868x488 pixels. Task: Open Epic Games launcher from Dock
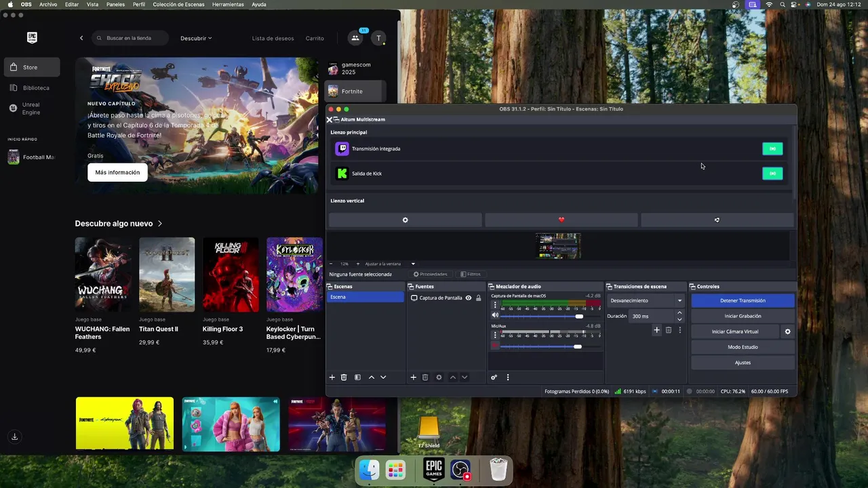[434, 469]
